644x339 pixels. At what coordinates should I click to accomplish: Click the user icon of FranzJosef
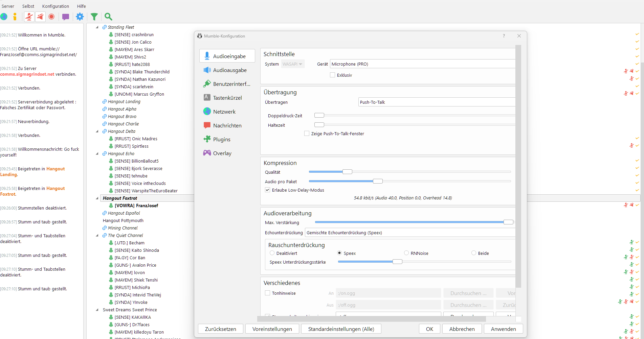pyautogui.click(x=111, y=205)
